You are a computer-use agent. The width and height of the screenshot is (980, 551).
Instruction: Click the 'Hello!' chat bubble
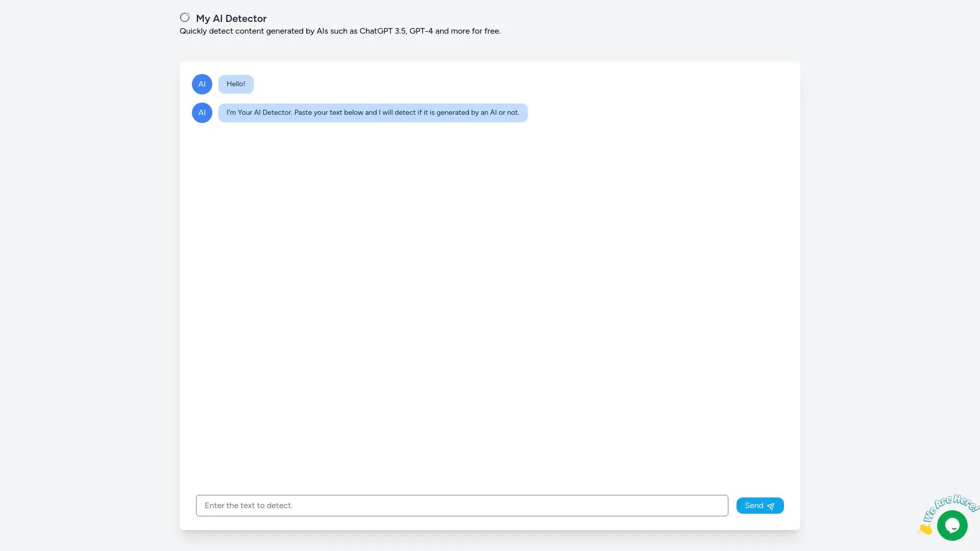(236, 84)
